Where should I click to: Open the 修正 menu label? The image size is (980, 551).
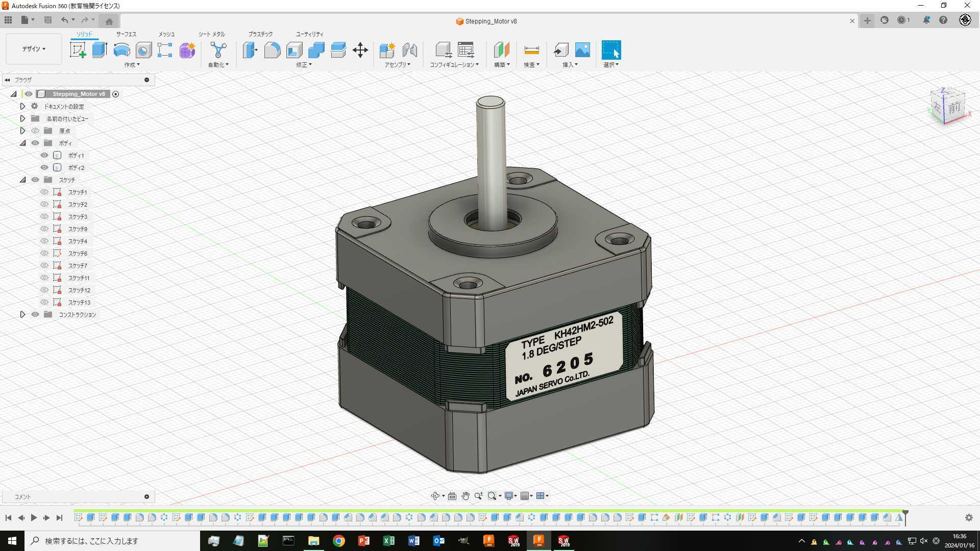[x=304, y=65]
